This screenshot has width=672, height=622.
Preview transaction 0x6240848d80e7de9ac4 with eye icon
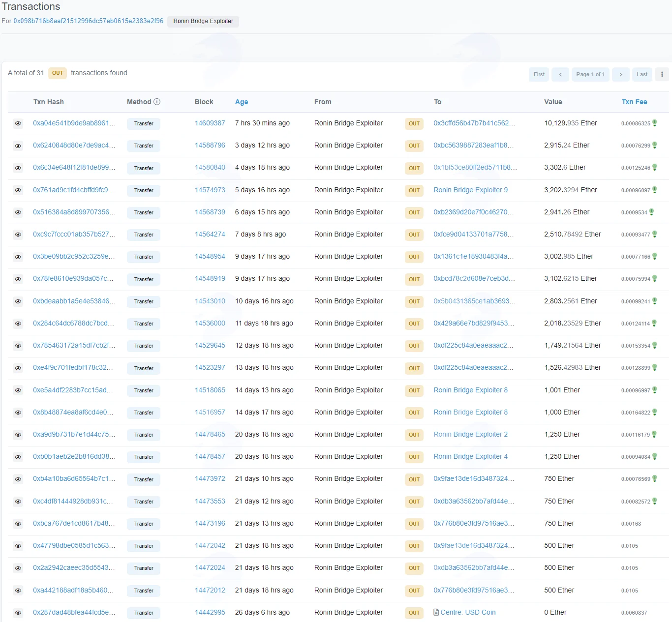[x=18, y=146]
